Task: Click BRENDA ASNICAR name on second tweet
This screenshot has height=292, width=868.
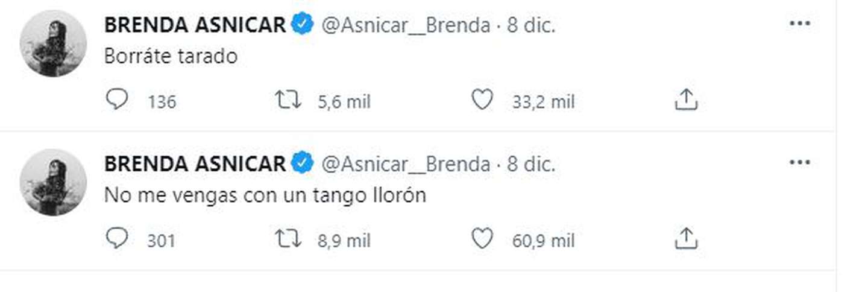Action: pyautogui.click(x=195, y=164)
